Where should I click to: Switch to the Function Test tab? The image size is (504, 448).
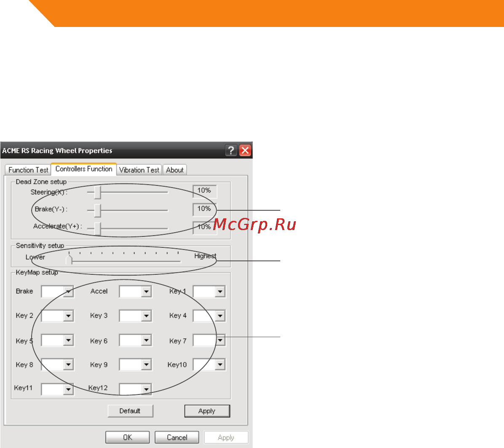click(x=28, y=170)
